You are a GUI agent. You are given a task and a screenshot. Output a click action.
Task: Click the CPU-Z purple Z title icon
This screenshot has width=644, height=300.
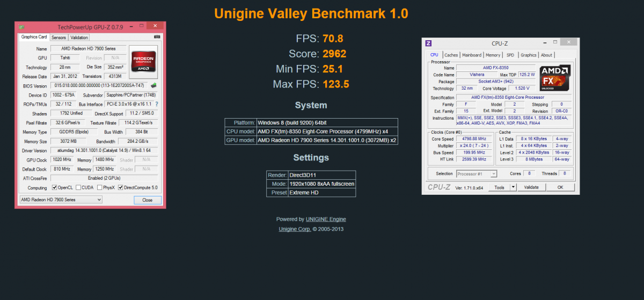point(428,43)
